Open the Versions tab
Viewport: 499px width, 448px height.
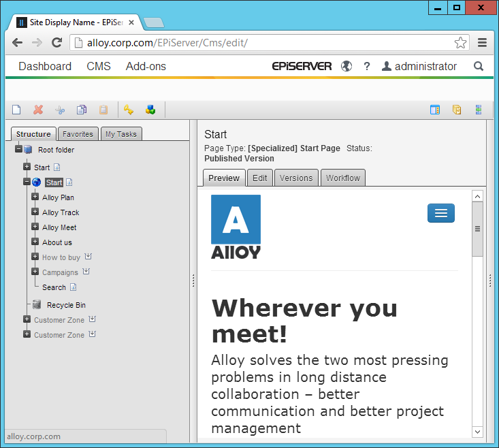[x=296, y=178]
